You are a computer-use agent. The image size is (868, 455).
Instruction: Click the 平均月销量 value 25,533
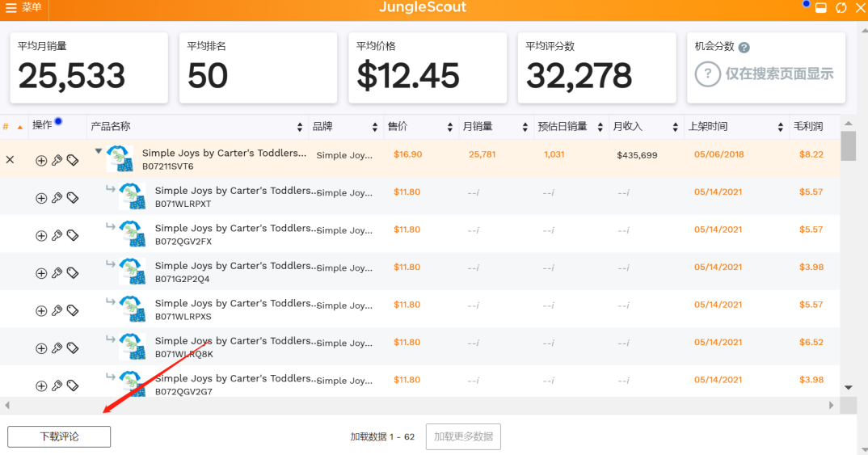(x=72, y=76)
